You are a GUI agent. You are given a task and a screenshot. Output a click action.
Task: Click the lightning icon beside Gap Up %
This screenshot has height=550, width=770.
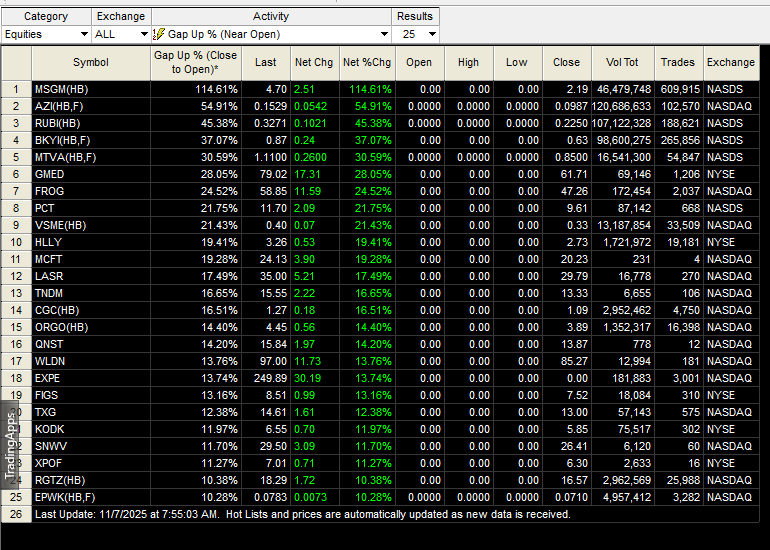pyautogui.click(x=159, y=34)
